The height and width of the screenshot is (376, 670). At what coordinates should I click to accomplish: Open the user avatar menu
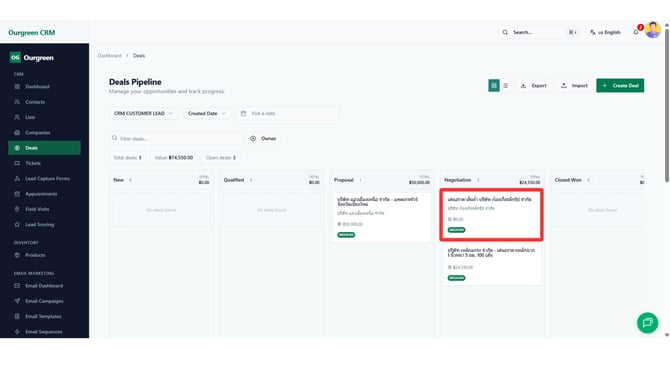point(653,30)
